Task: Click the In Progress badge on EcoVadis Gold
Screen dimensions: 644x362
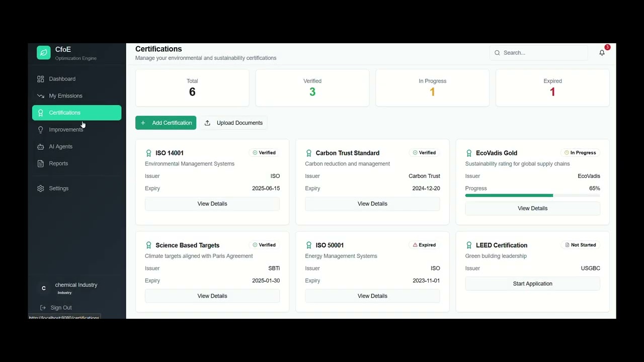Action: coord(581,153)
